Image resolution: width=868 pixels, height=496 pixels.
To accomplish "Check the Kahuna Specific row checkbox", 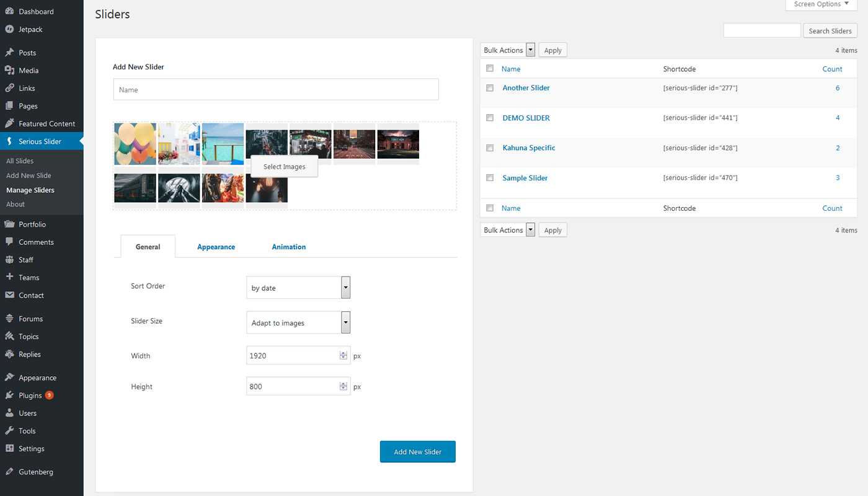I will (x=490, y=148).
